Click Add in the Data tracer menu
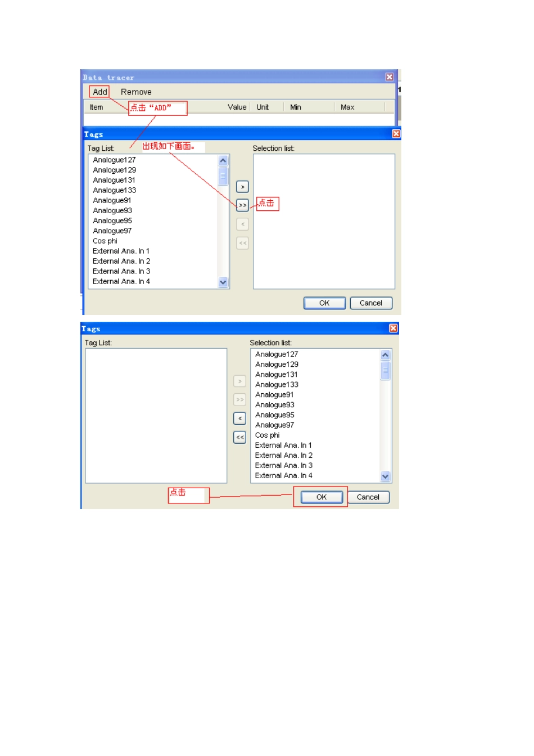 (x=99, y=92)
